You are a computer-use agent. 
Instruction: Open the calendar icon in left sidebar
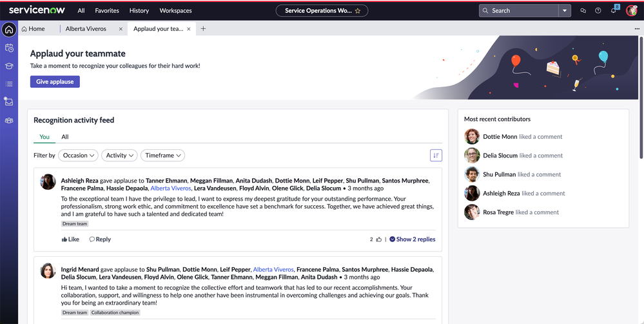click(x=9, y=48)
